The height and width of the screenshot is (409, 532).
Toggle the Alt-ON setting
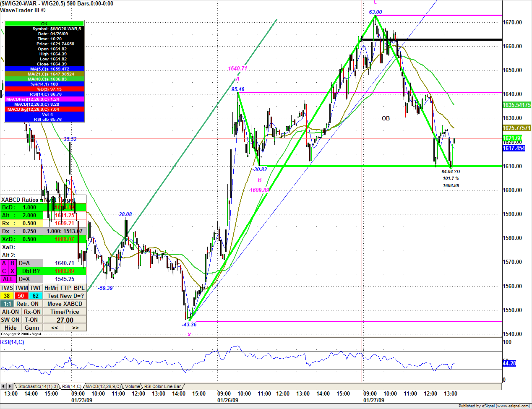tap(11, 312)
